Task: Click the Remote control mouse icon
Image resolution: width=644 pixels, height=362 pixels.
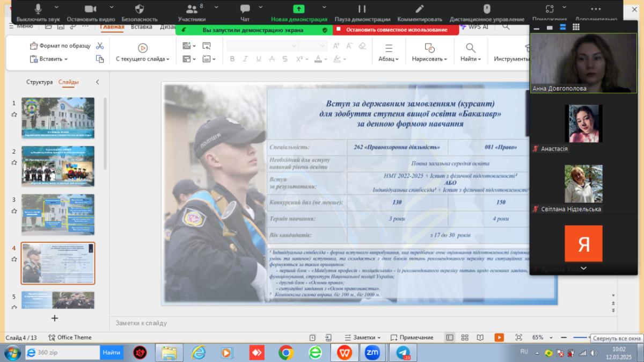Action: point(487,9)
